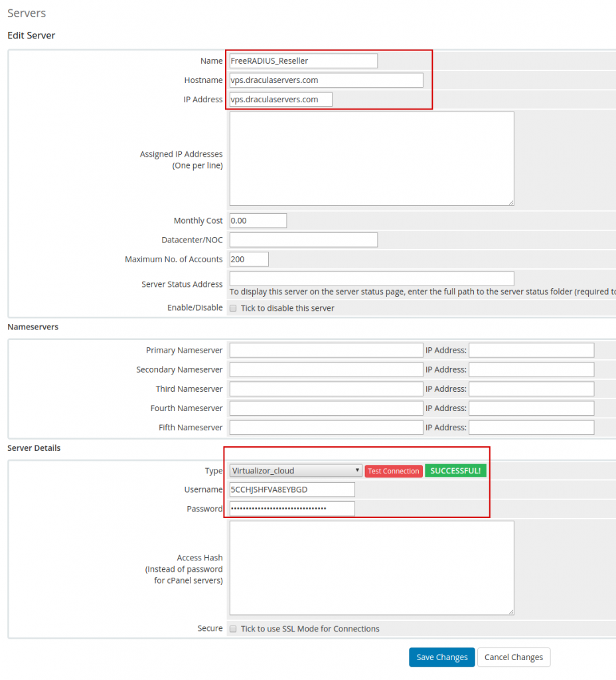
Task: Click the Primary Nameserver IP Address field
Action: point(532,350)
